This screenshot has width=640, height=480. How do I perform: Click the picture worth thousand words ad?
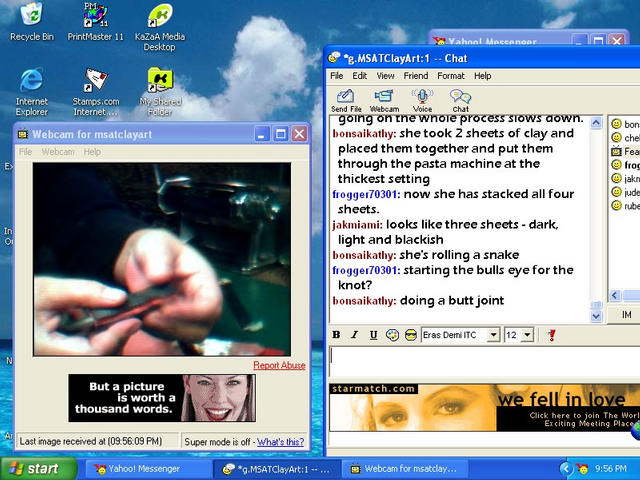click(x=162, y=398)
